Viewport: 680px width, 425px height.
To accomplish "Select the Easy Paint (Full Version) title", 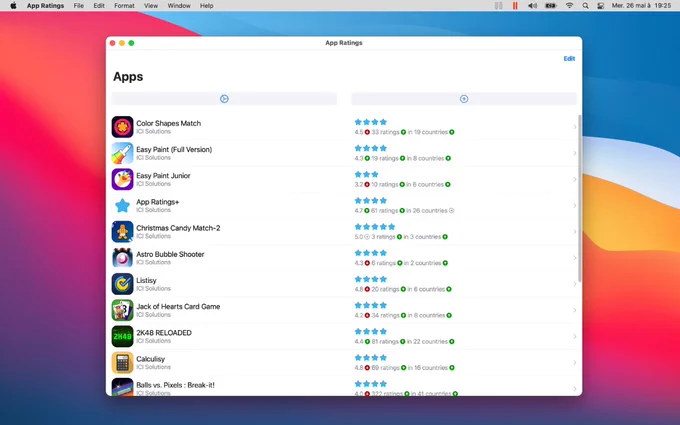I will [174, 149].
